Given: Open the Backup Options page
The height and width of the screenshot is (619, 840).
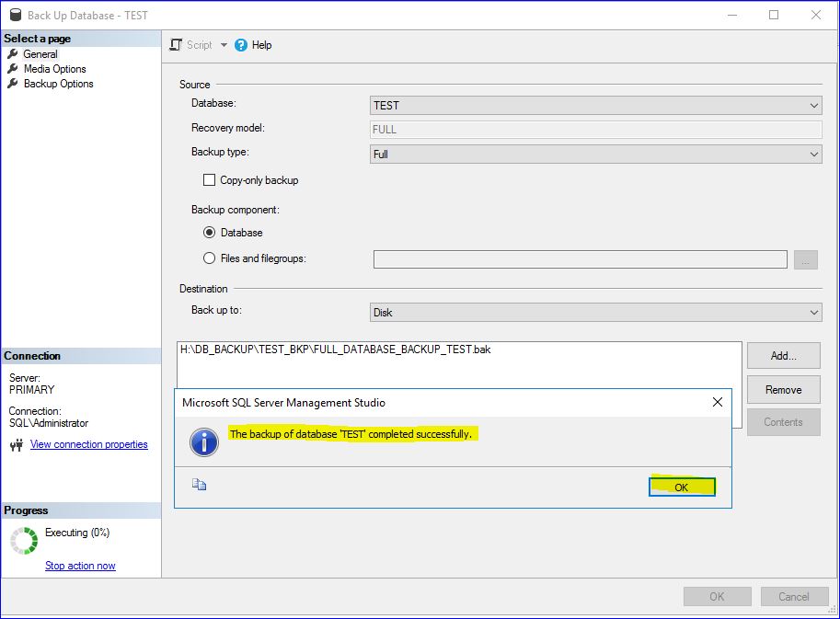Looking at the screenshot, I should [x=58, y=84].
